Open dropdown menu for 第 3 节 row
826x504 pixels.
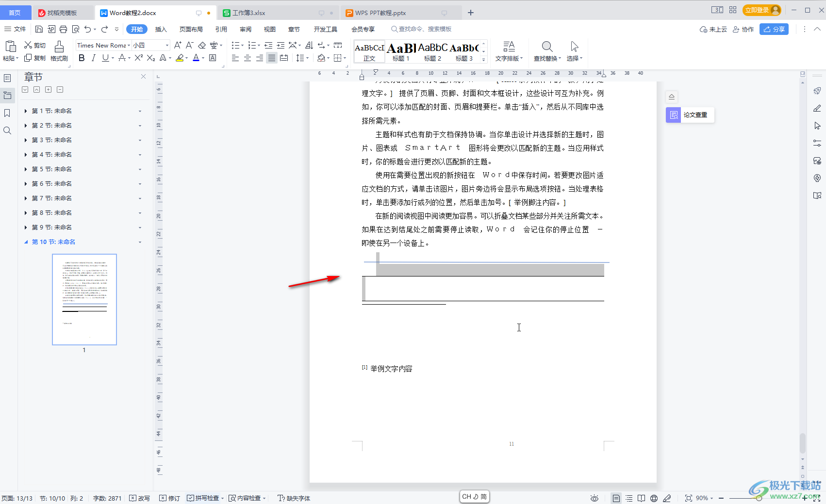(140, 140)
